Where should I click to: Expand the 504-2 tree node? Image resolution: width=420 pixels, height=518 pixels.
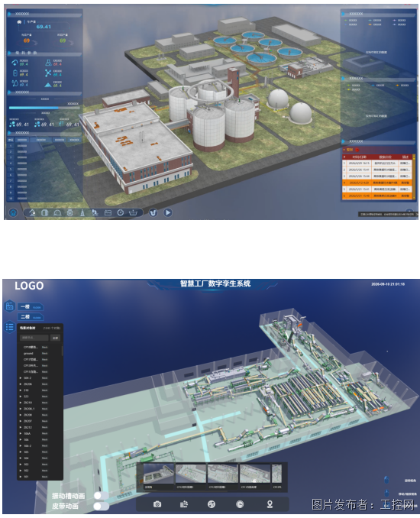click(21, 378)
